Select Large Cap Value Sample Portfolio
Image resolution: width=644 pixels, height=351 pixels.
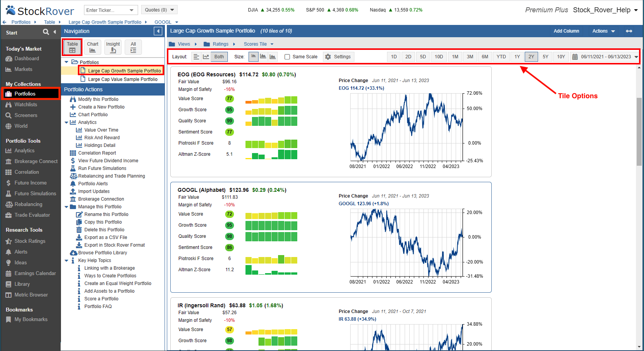(x=123, y=79)
